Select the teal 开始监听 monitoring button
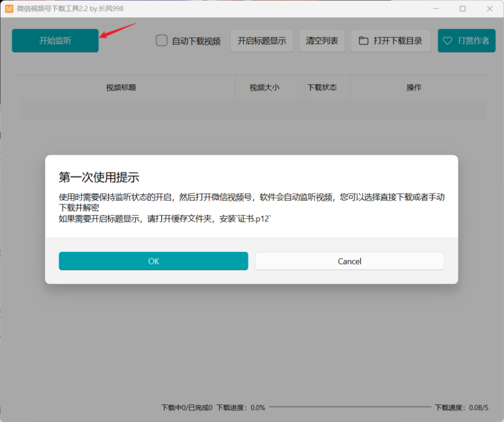504x422 pixels. [x=55, y=41]
